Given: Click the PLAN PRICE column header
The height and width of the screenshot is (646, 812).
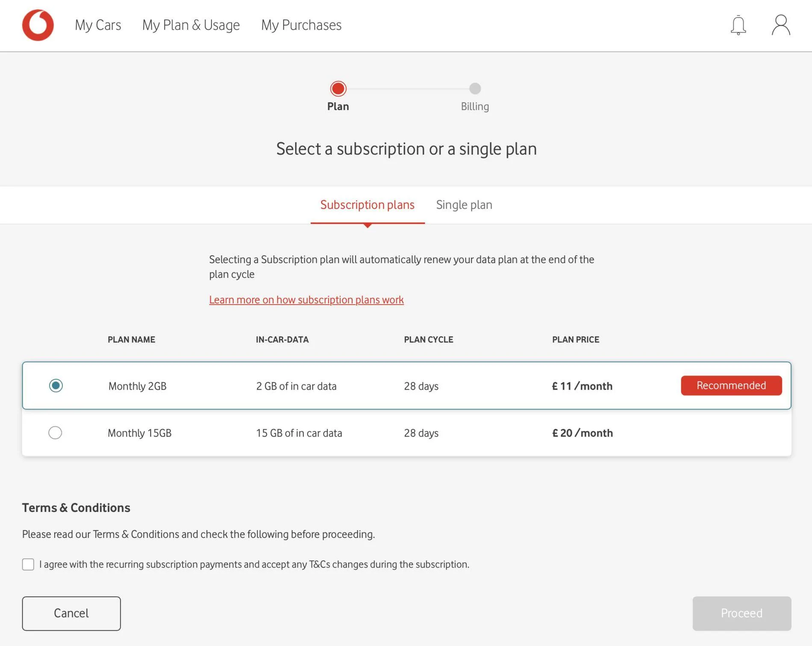Looking at the screenshot, I should pyautogui.click(x=576, y=340).
